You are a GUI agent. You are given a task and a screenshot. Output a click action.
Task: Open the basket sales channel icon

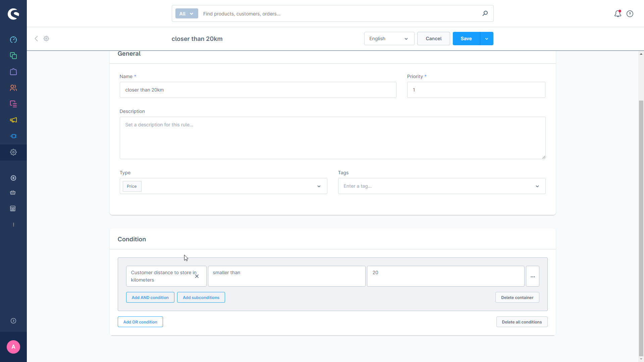click(x=13, y=192)
